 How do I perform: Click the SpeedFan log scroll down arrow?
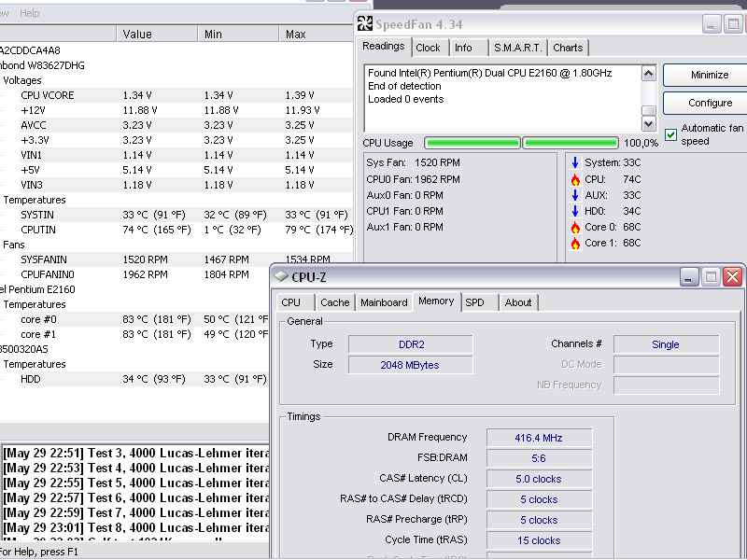click(x=648, y=124)
